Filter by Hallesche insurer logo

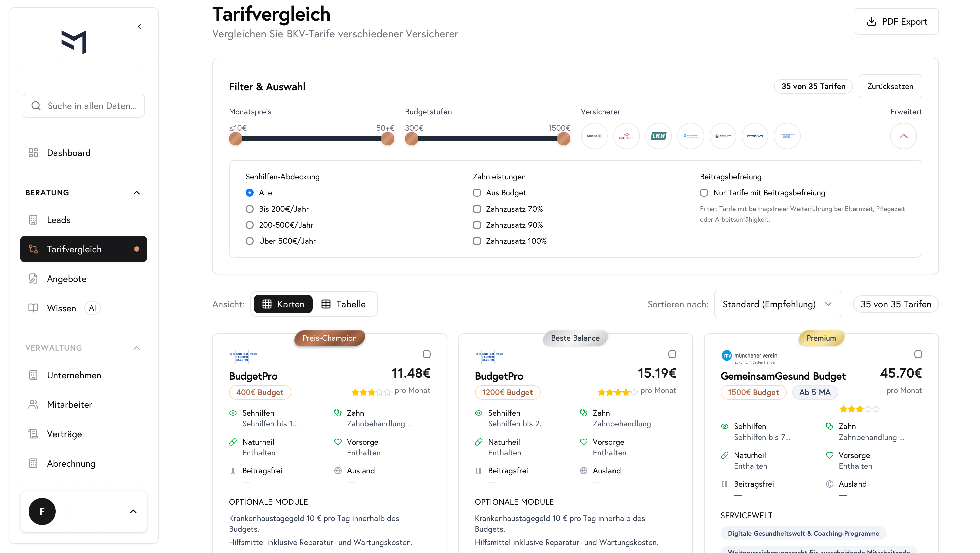pyautogui.click(x=626, y=136)
